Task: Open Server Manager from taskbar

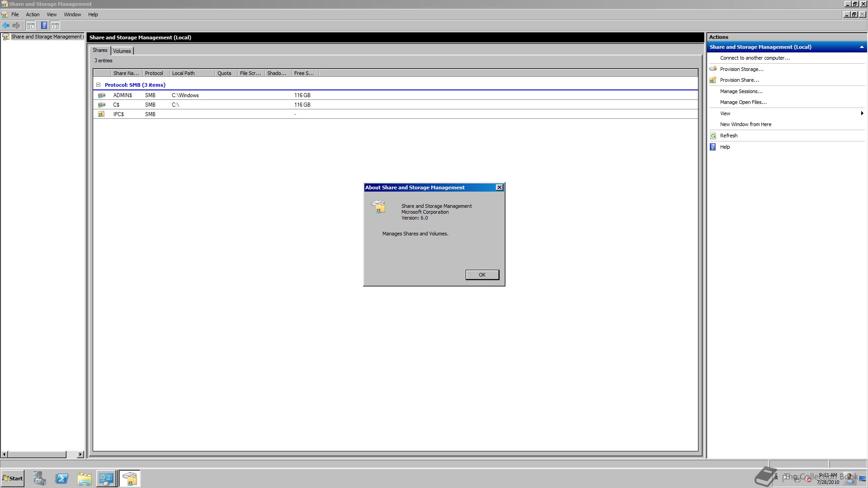Action: [x=39, y=479]
